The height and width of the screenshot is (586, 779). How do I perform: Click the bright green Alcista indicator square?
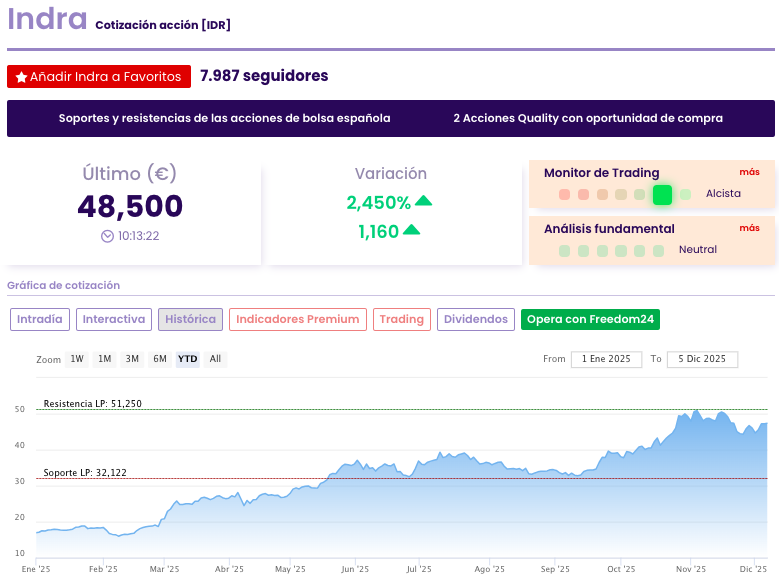tap(662, 195)
